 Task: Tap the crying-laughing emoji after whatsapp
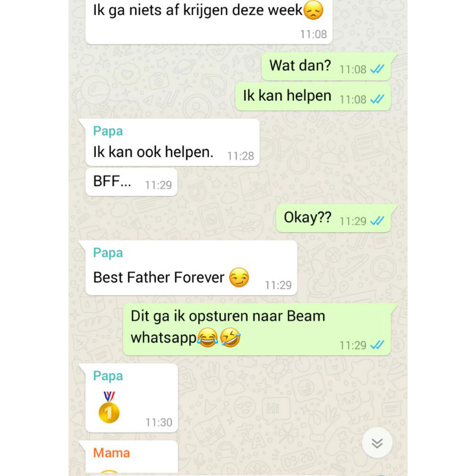coord(208,337)
